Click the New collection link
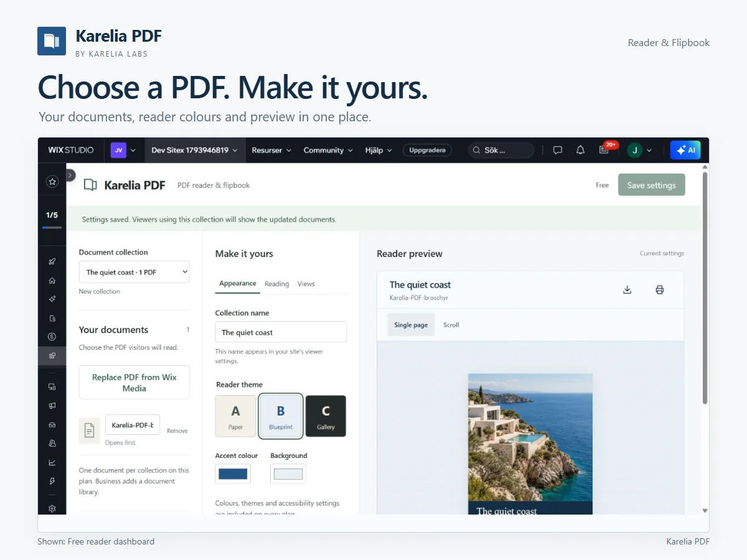 click(x=100, y=291)
